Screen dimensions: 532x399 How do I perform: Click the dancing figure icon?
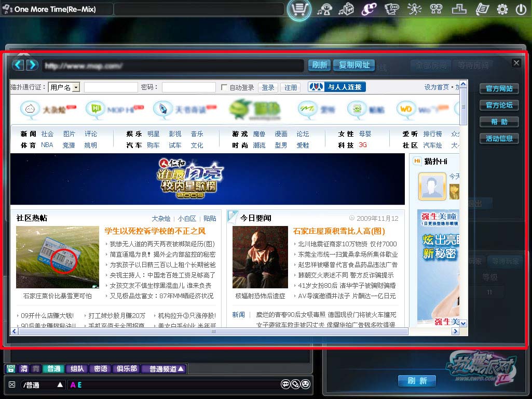(414, 9)
